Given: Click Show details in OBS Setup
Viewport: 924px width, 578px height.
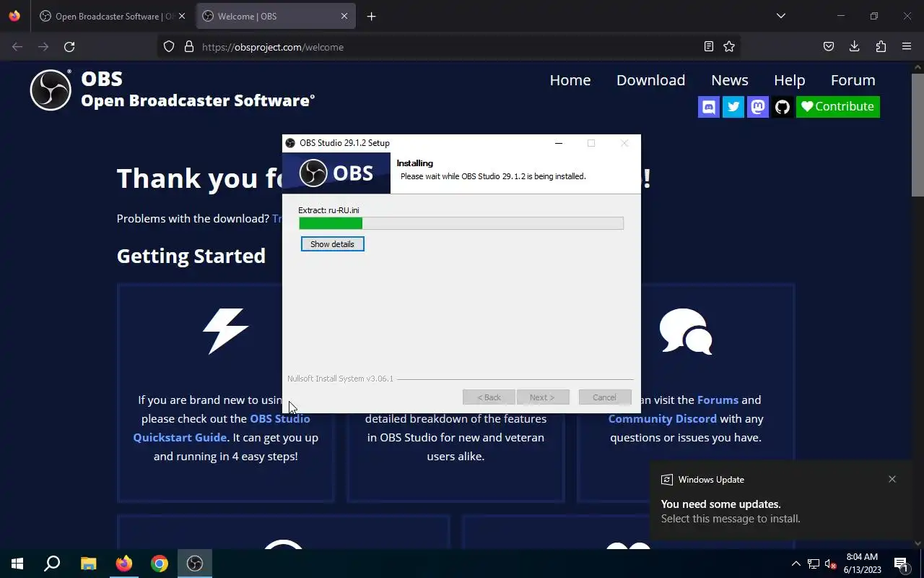Looking at the screenshot, I should click(332, 244).
